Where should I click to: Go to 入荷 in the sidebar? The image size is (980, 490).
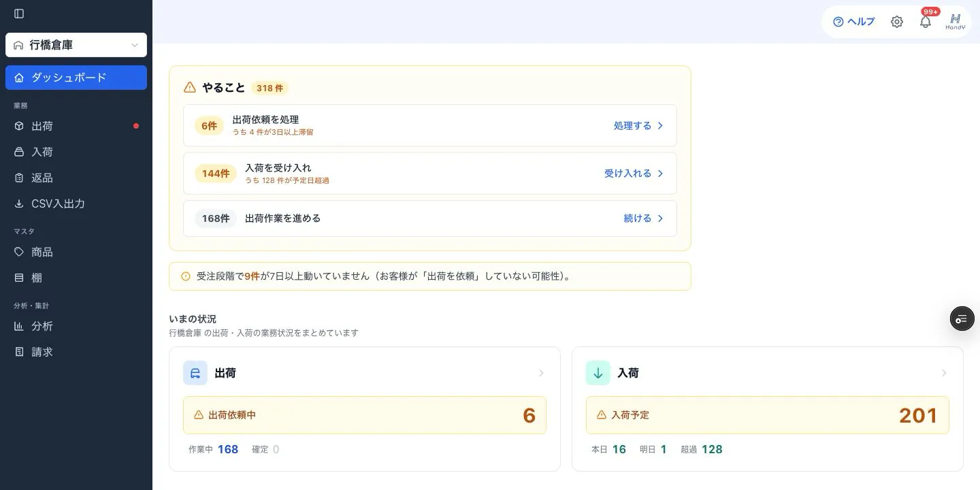pyautogui.click(x=76, y=152)
